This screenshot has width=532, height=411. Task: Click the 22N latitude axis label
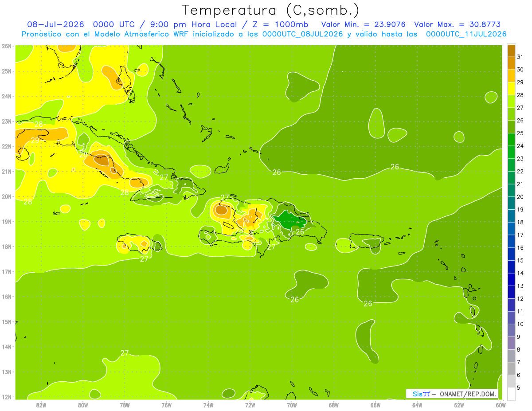[7, 146]
